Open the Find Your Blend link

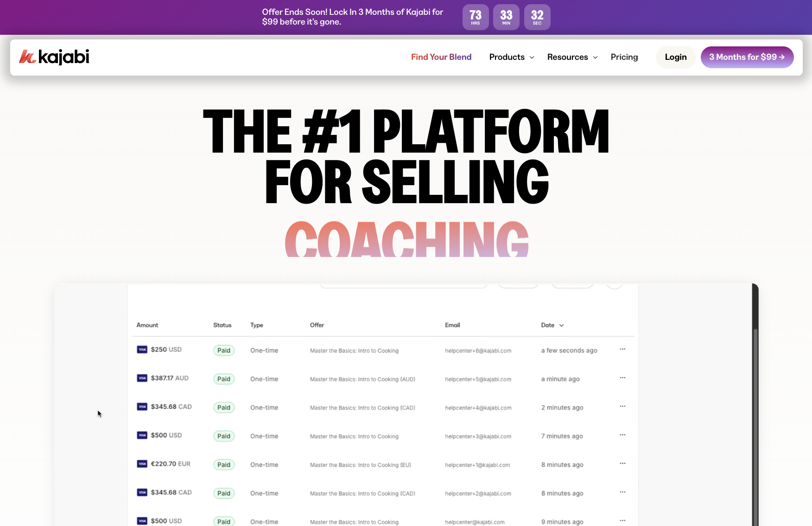441,57
